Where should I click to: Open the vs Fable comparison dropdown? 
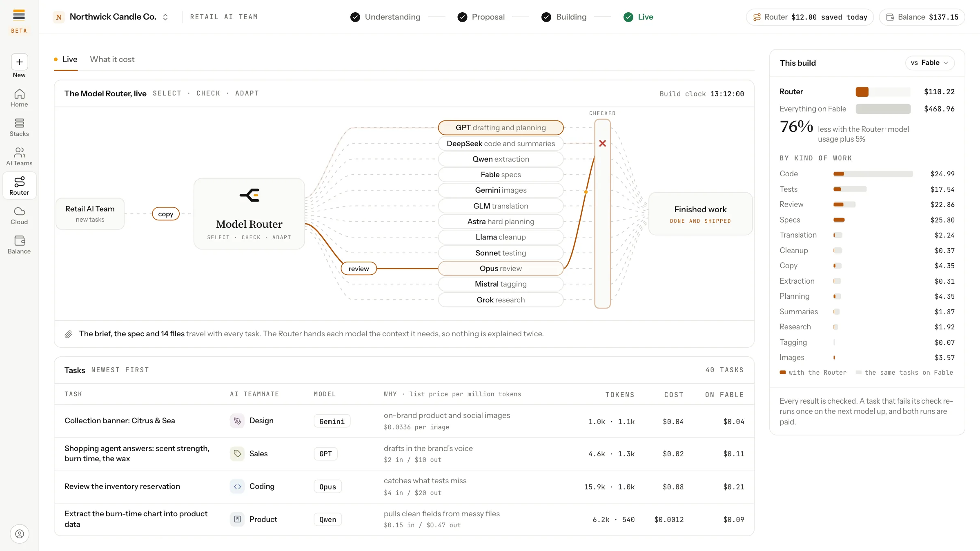click(x=930, y=63)
